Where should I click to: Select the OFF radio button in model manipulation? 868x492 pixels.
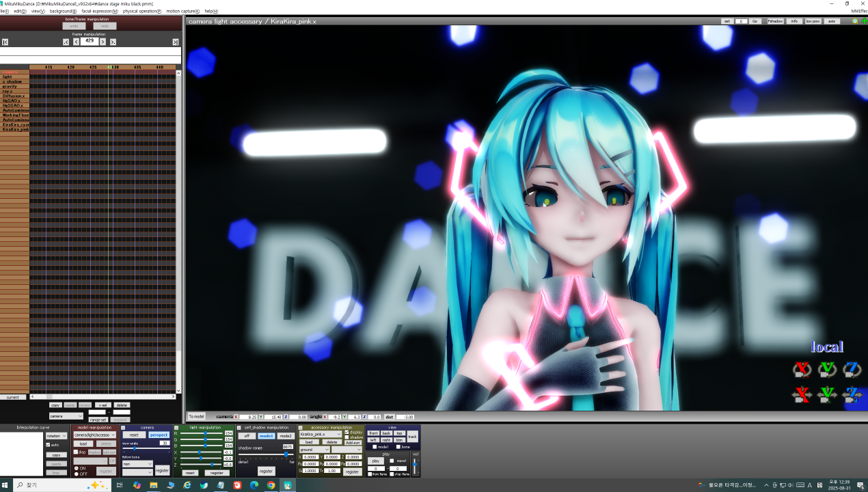[x=77, y=474]
